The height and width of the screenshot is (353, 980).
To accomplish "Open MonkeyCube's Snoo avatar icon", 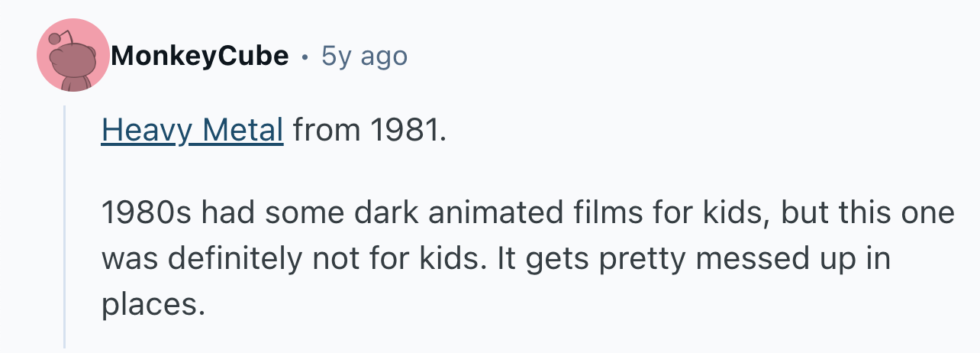I will pyautogui.click(x=73, y=56).
